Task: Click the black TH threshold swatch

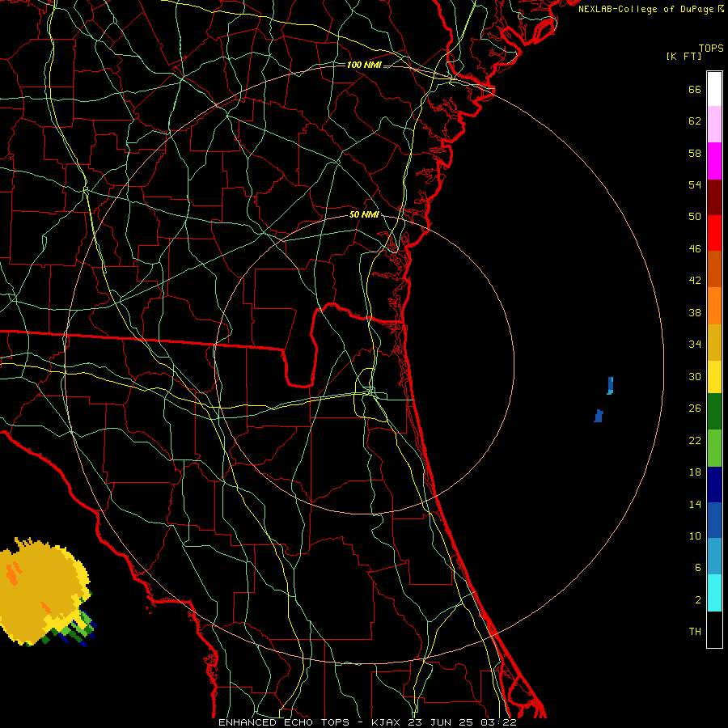Action: (x=714, y=629)
